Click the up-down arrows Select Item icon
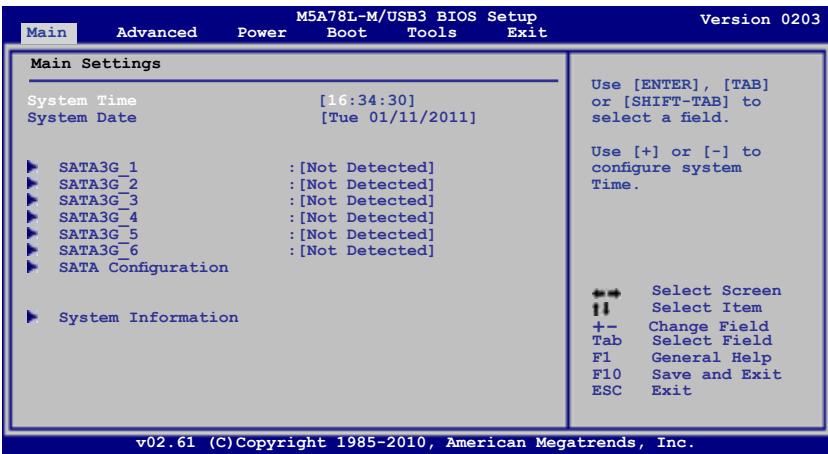The width and height of the screenshot is (828, 454). tap(601, 308)
